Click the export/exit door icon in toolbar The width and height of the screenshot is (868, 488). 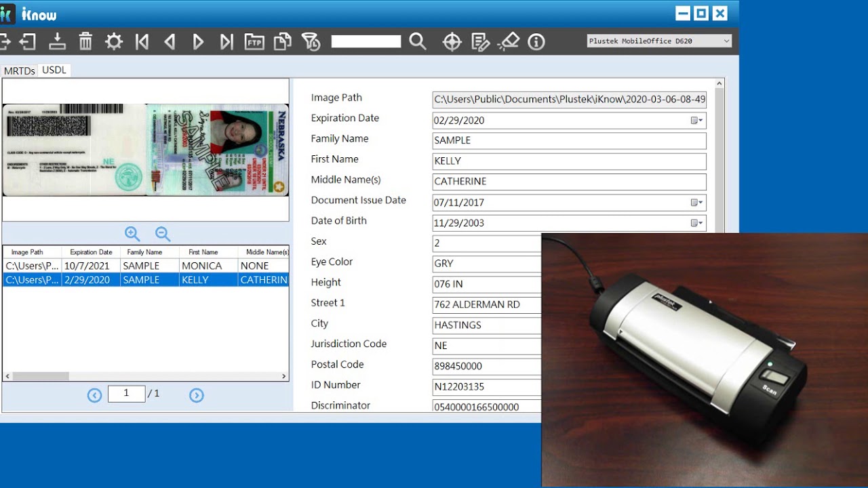tap(28, 42)
